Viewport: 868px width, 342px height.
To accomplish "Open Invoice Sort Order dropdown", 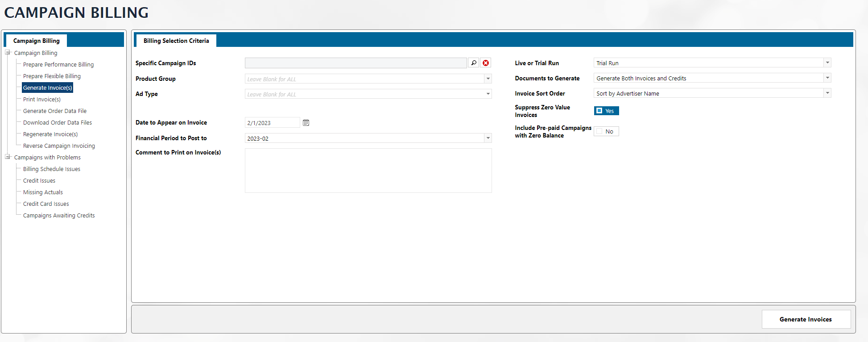I will (827, 93).
